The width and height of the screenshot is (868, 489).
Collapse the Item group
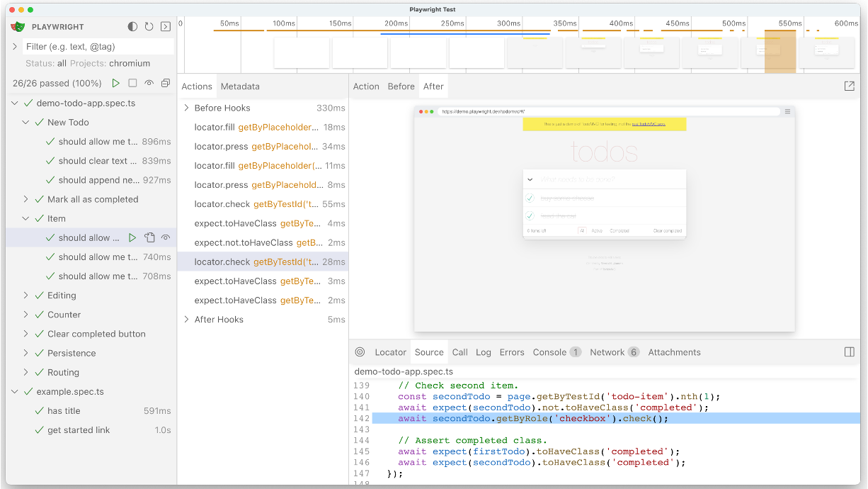pos(26,218)
